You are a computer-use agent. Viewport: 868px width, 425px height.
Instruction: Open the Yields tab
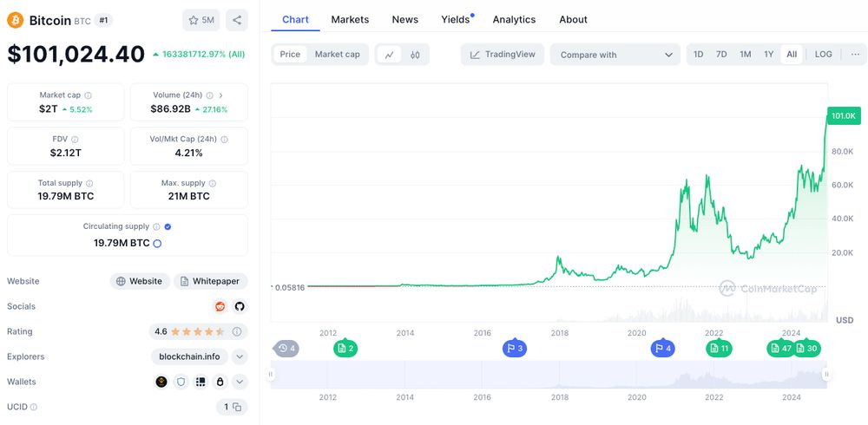[x=456, y=19]
